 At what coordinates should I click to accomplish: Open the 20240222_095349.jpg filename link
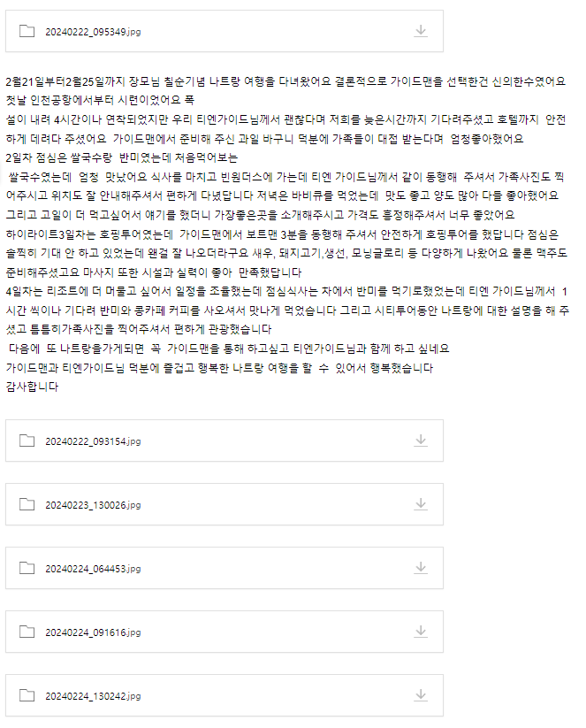[93, 32]
